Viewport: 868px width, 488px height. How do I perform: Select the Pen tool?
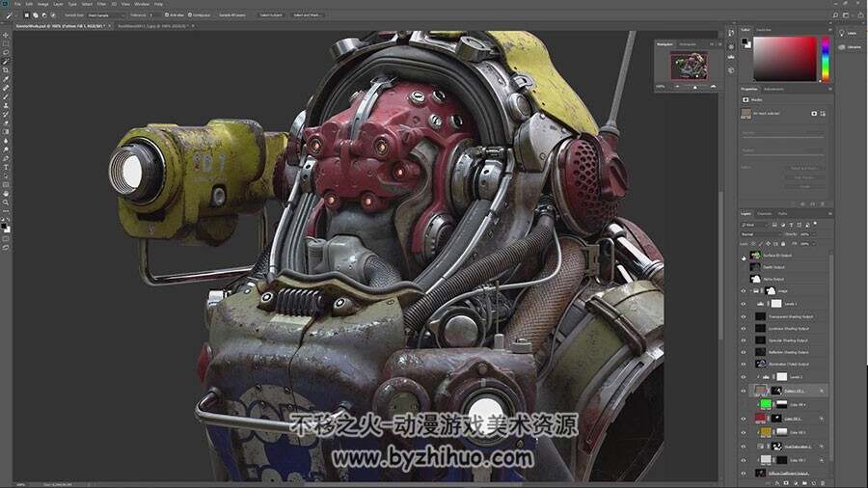tap(6, 158)
